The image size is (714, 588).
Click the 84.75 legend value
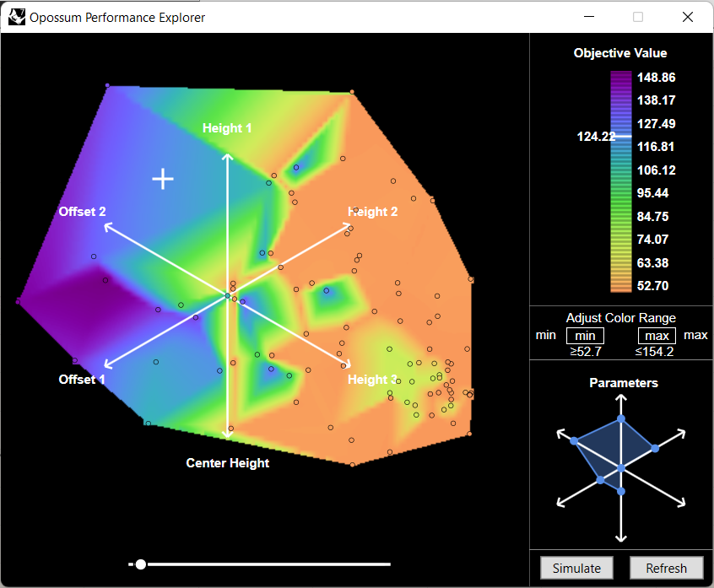pos(652,216)
